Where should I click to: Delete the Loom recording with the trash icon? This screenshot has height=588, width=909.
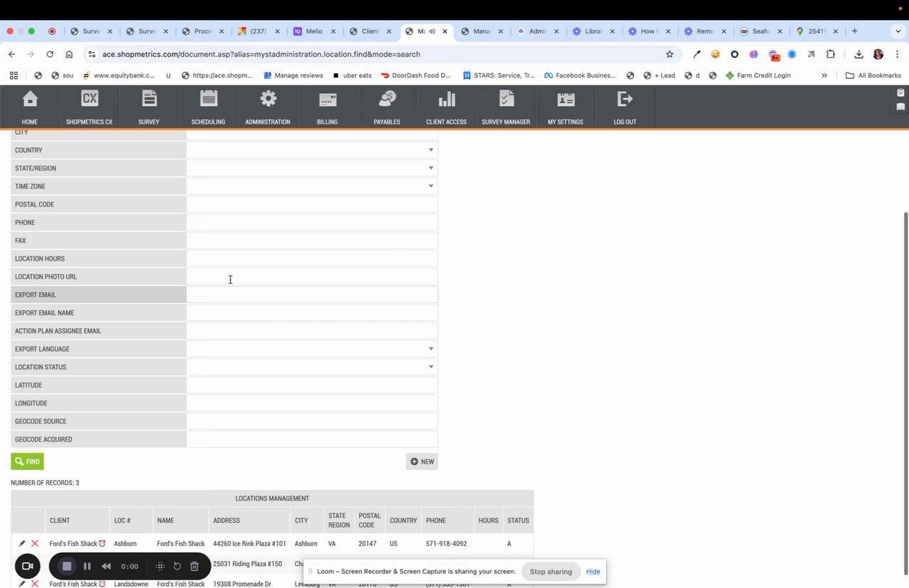195,567
